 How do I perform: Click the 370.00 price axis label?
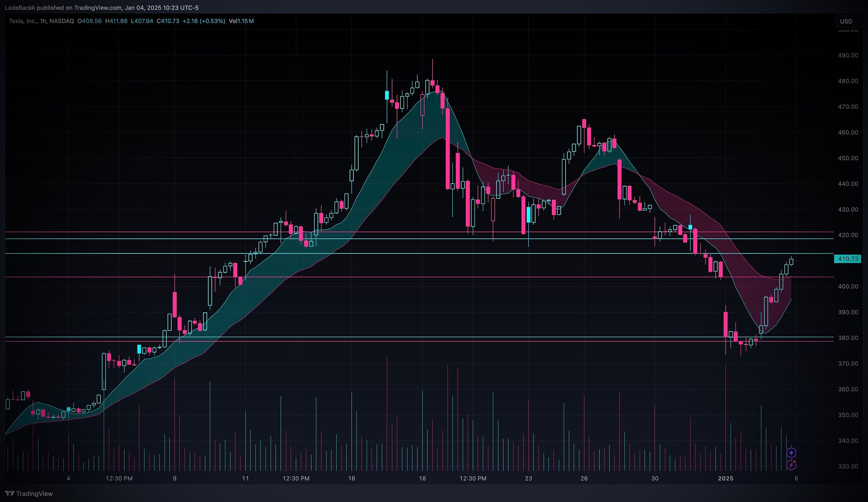point(848,364)
